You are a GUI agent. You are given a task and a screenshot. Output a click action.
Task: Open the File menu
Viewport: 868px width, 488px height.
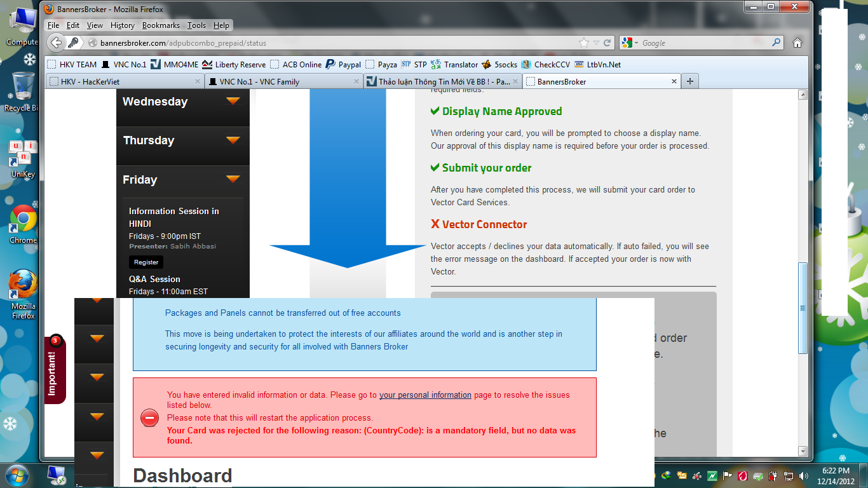tap(53, 25)
